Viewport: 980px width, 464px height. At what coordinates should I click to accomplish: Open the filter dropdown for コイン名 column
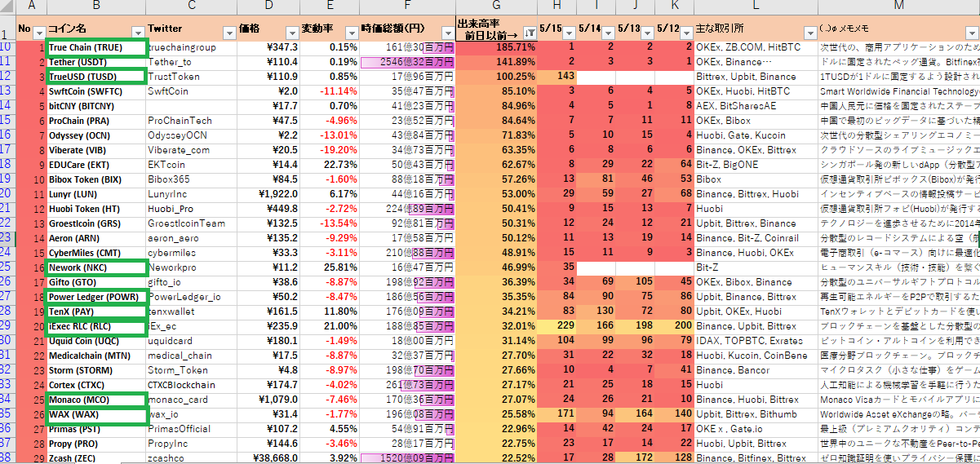tap(137, 33)
